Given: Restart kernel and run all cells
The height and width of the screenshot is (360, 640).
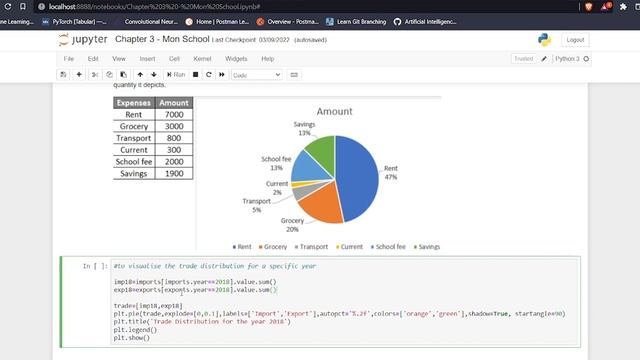Looking at the screenshot, I should point(222,75).
